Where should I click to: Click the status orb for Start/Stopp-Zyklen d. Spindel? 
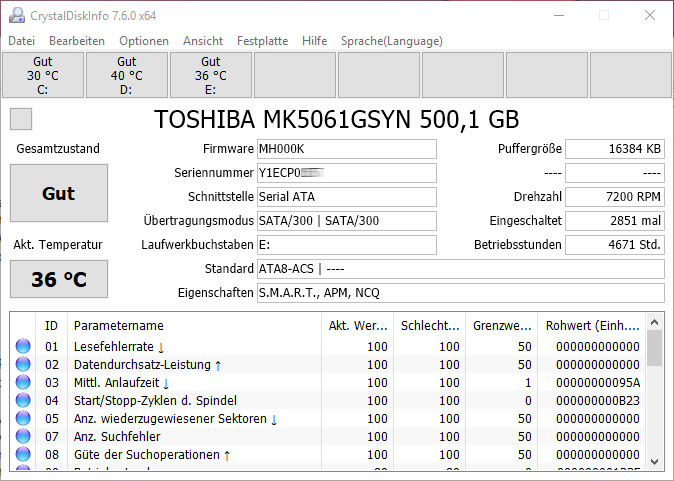click(x=23, y=400)
